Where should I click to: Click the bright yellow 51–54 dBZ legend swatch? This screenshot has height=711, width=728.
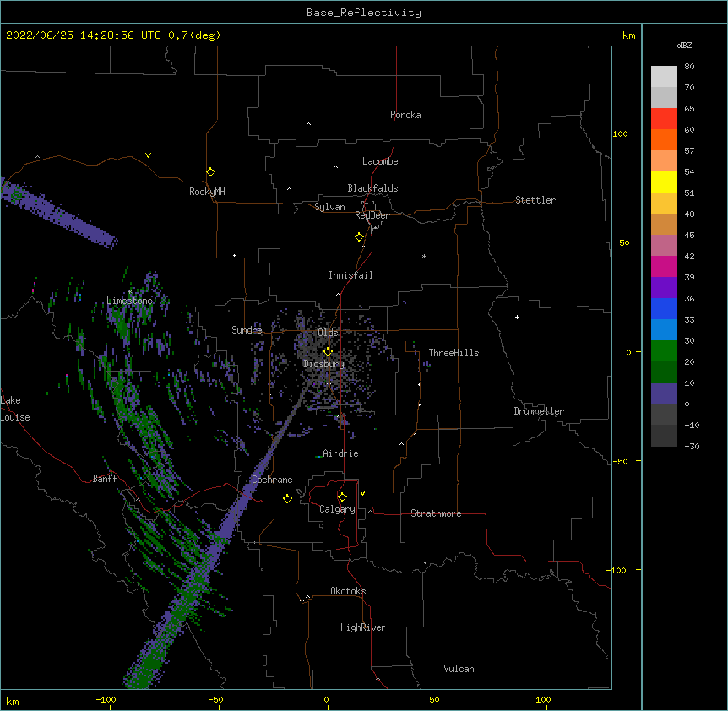[664, 182]
